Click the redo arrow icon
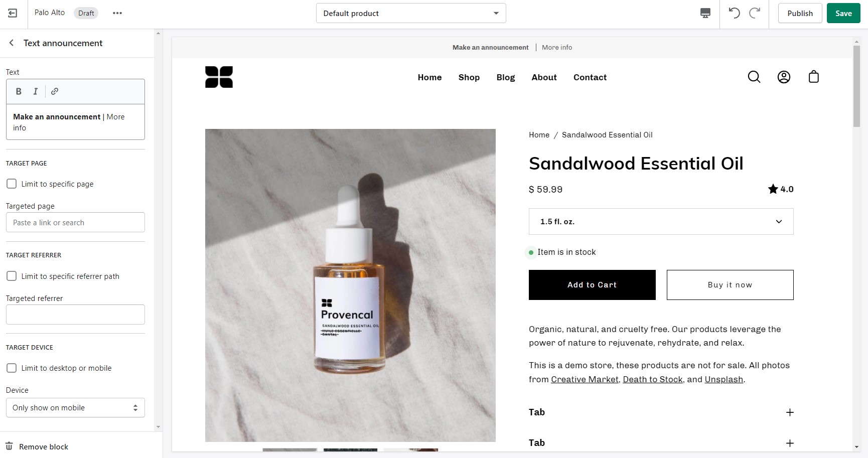868x458 pixels. click(x=755, y=13)
